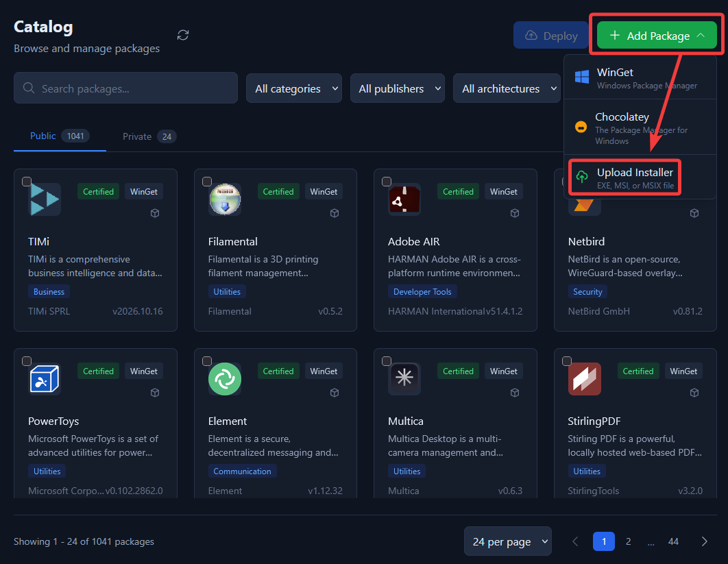Go to the next page arrow
This screenshot has height=564, width=728.
click(704, 541)
